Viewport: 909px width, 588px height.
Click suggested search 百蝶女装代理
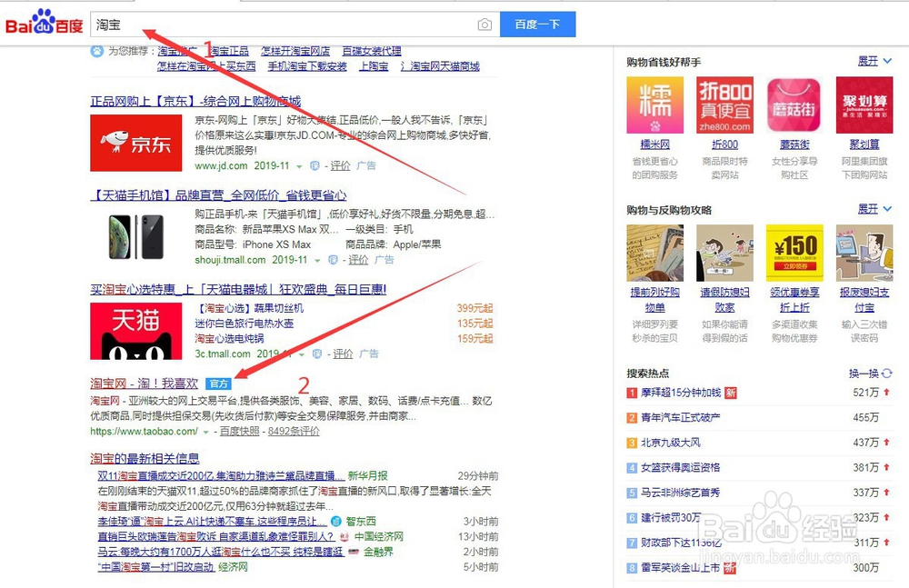(372, 51)
